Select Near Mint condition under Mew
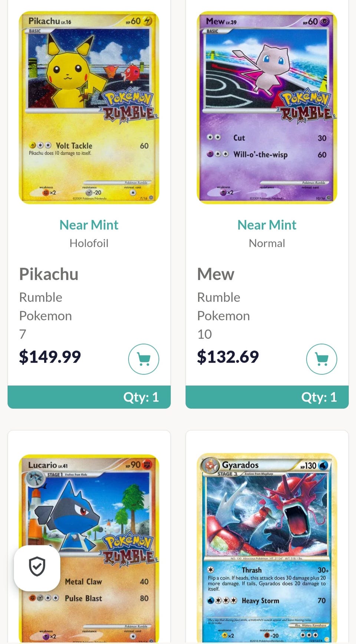Image resolution: width=356 pixels, height=644 pixels. (267, 225)
